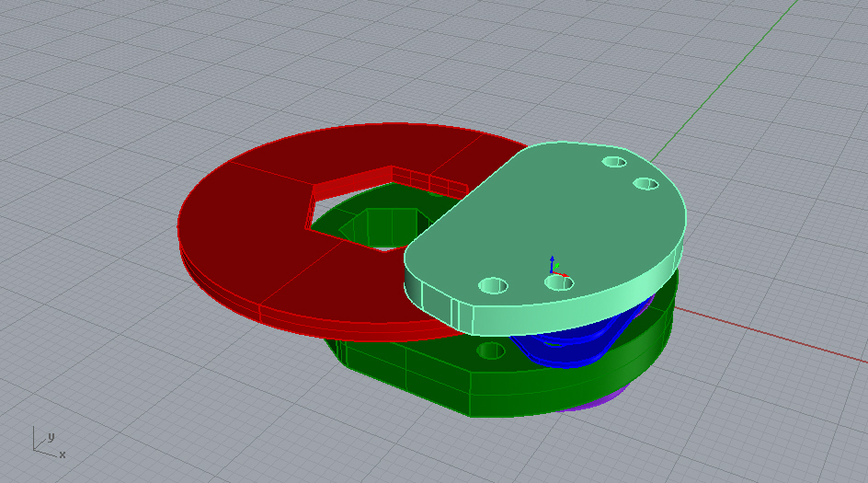868x483 pixels.
Task: Select the blue component under the cover plate
Action: 561,347
